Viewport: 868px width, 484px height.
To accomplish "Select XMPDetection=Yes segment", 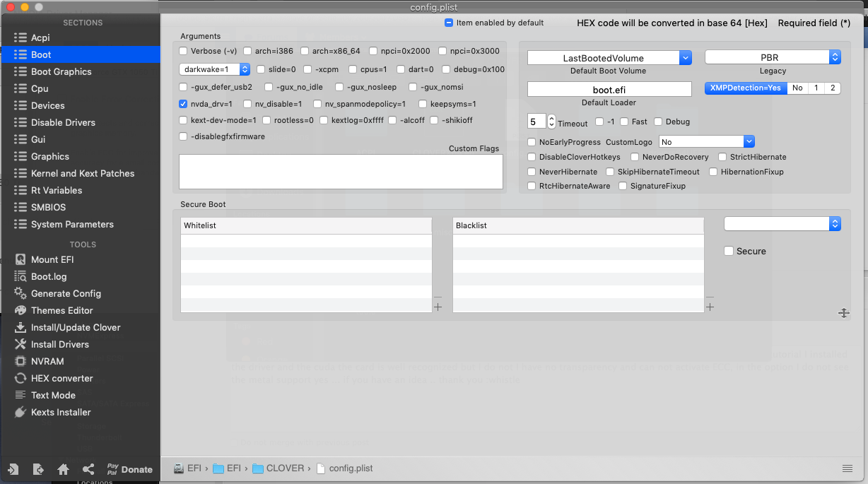I will pyautogui.click(x=745, y=88).
